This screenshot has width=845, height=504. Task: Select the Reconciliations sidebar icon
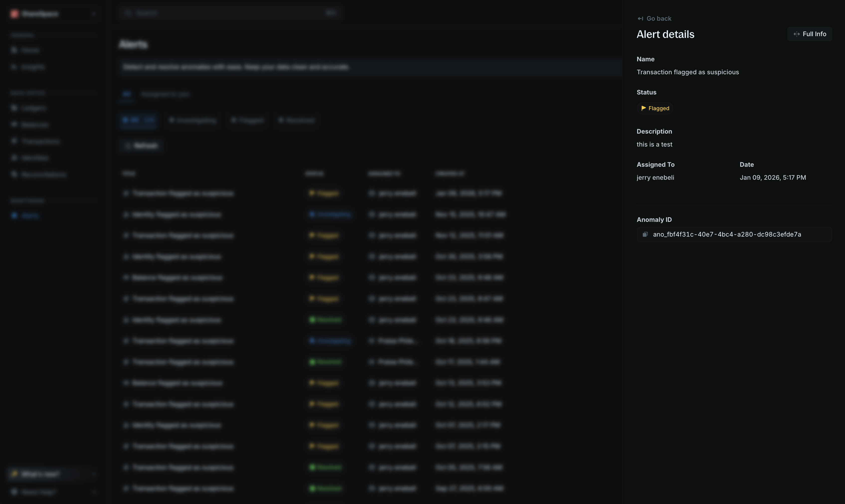pyautogui.click(x=14, y=174)
